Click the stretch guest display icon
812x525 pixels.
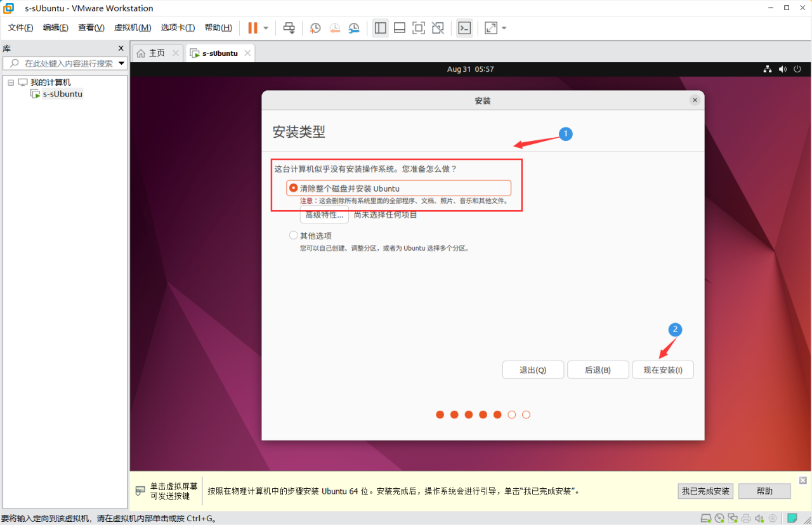[491, 28]
